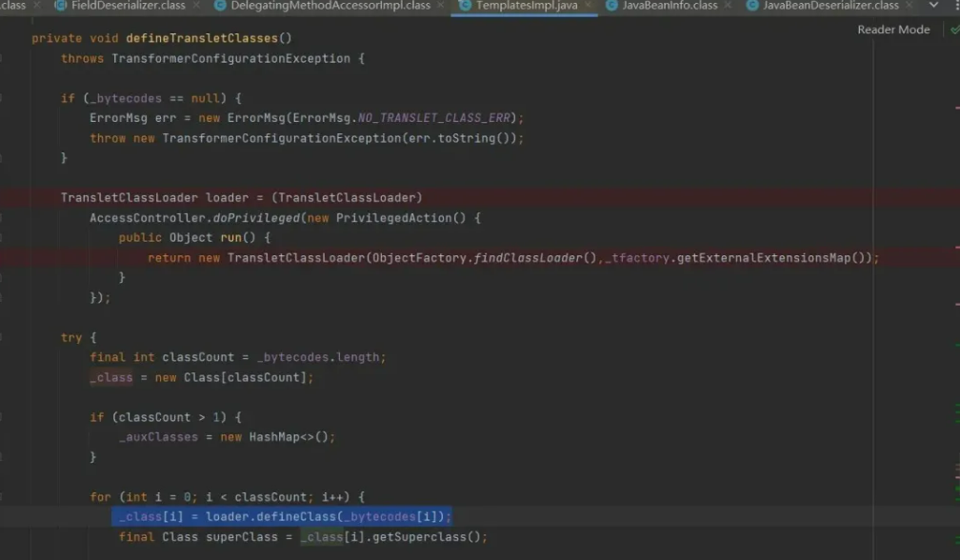Viewport: 960px width, 560px height.
Task: Select the TemplatesImpl.java tab
Action: coord(527,6)
